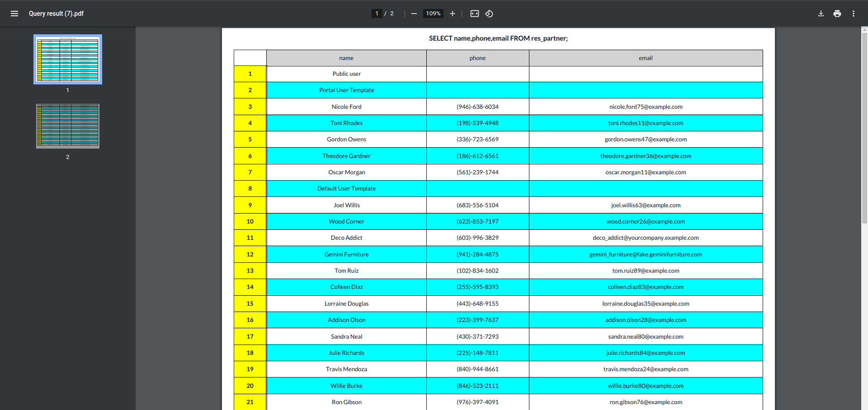Viewport: 868px width, 410px height.
Task: Click the 'Toni Rhodes' name cell
Action: [346, 123]
